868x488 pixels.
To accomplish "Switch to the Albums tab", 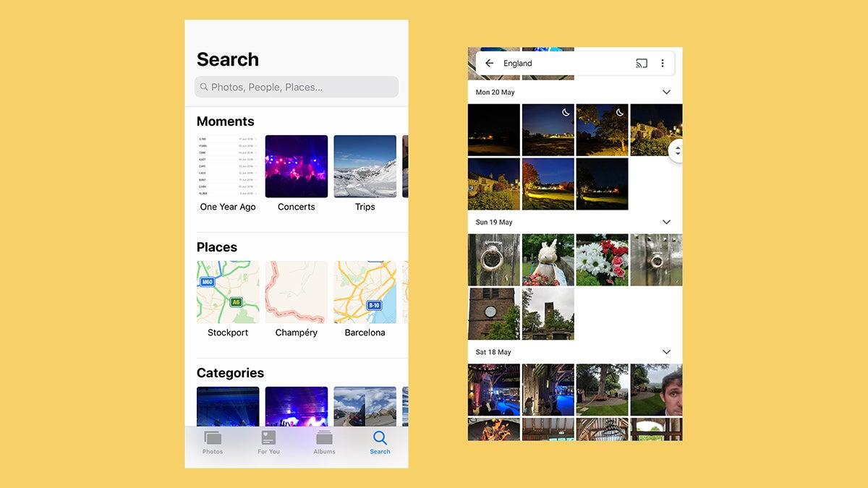I will (324, 442).
